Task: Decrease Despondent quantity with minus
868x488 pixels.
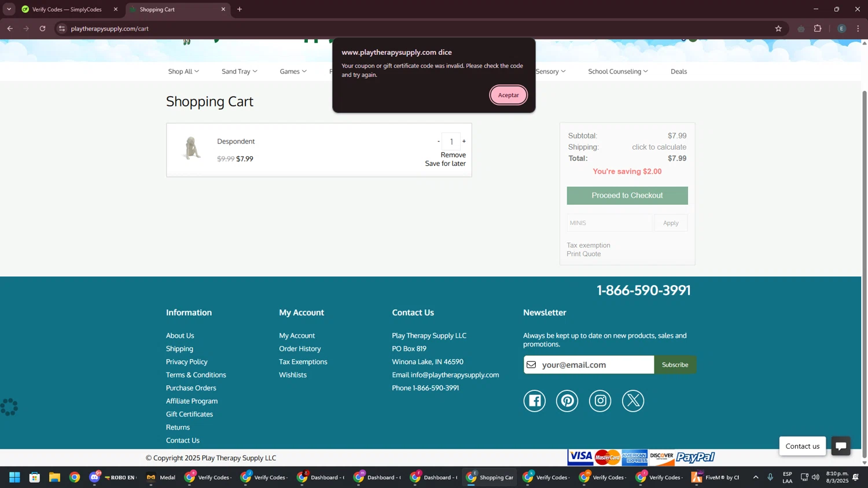Action: (x=439, y=141)
